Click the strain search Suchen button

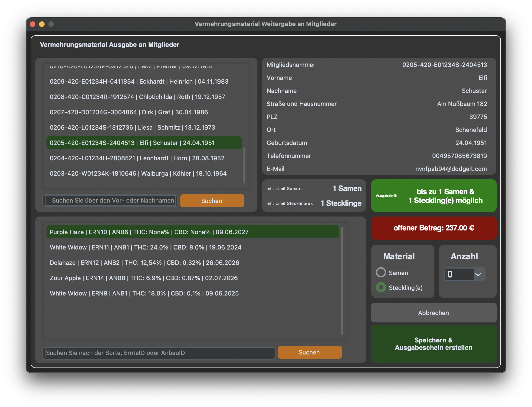(x=309, y=352)
